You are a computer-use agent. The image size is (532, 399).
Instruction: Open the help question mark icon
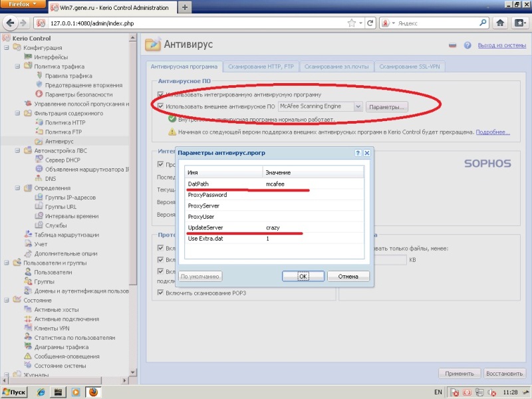tap(467, 45)
